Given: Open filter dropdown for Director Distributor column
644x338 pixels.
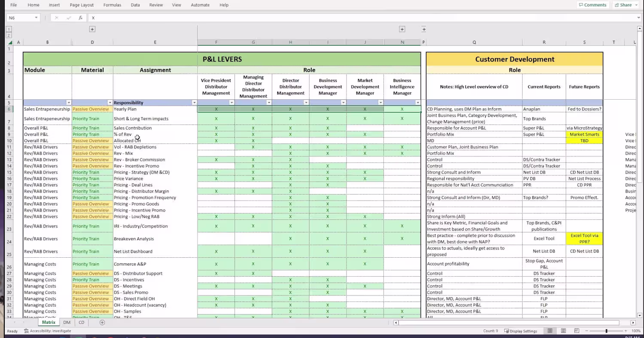Looking at the screenshot, I should (x=306, y=103).
